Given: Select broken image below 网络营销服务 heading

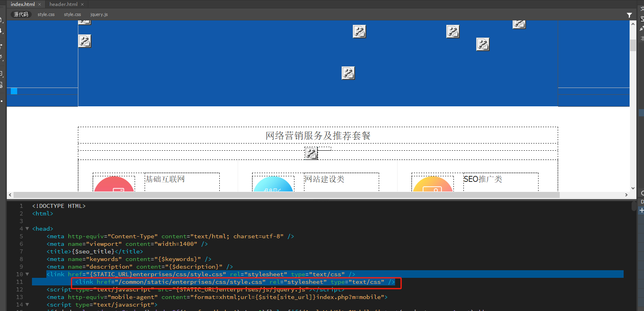Looking at the screenshot, I should (311, 153).
